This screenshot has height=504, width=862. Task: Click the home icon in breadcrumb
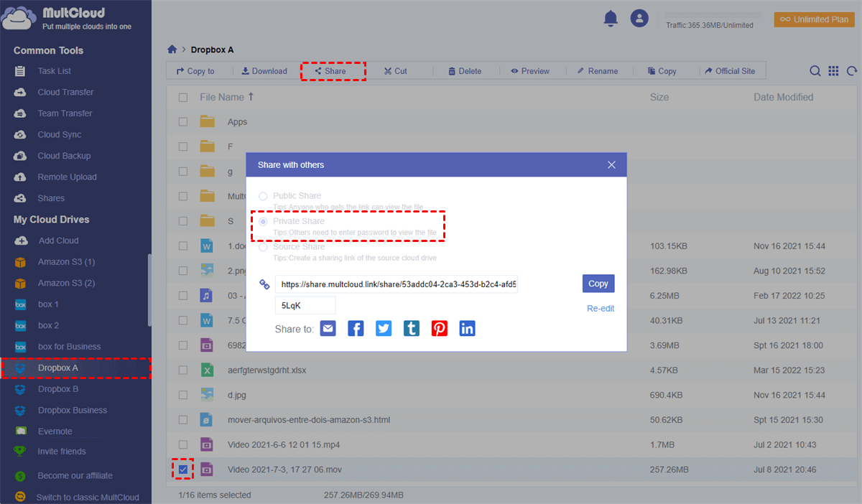(x=172, y=50)
